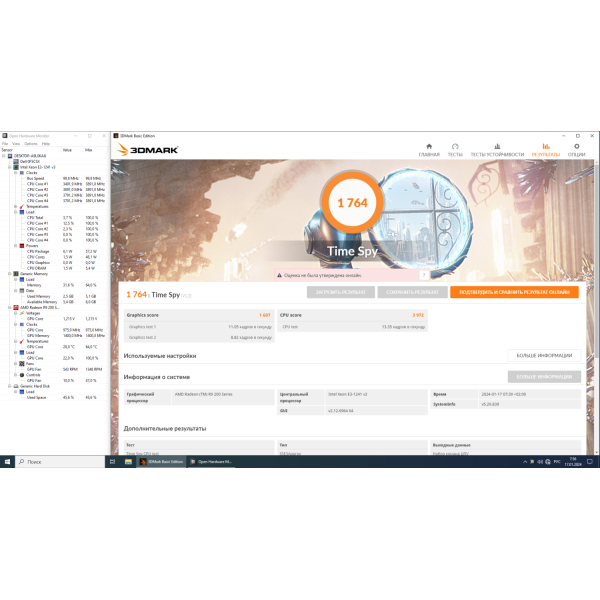600x600 pixels.
Task: Click the 3DMark window vertical scrollbar
Action: click(x=597, y=260)
